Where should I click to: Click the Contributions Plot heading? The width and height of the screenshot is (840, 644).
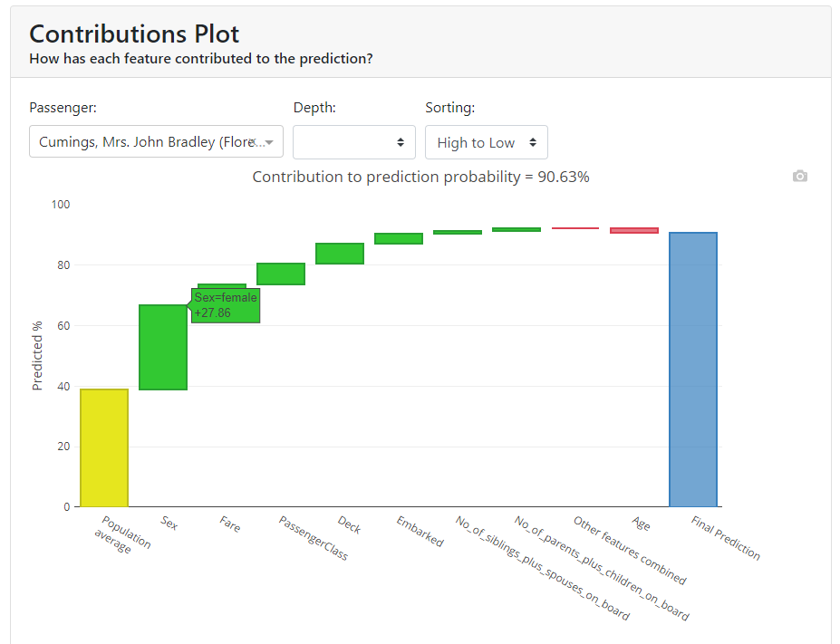coord(133,34)
